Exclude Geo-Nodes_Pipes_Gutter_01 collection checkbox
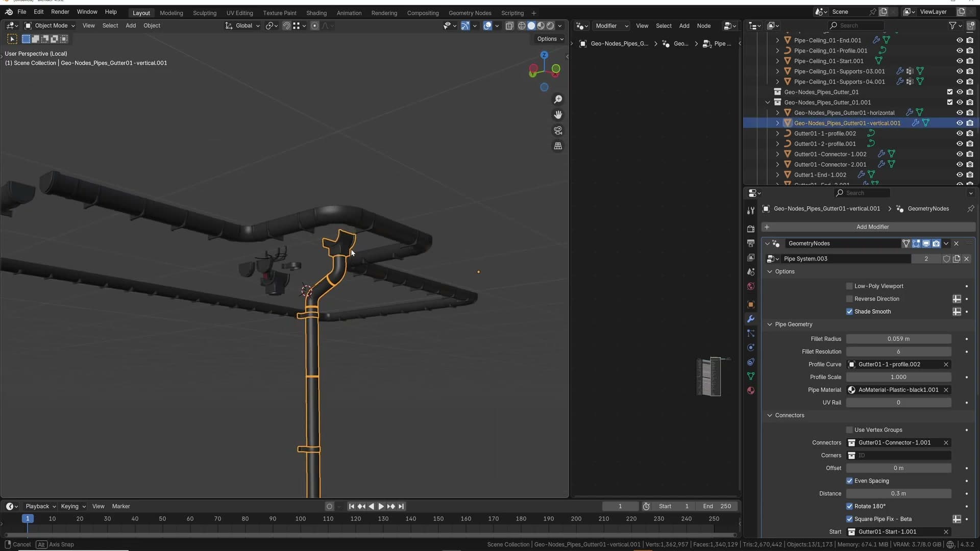This screenshot has width=980, height=551. (x=949, y=92)
